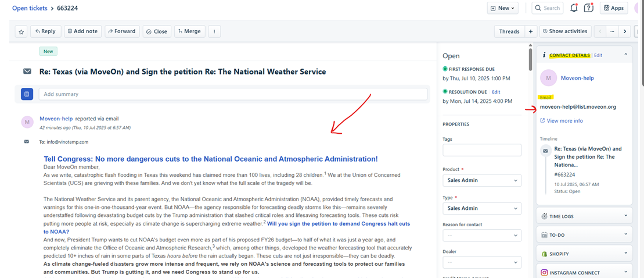Star this ticket with the star icon
Screen dimensions: 644x278
click(21, 31)
